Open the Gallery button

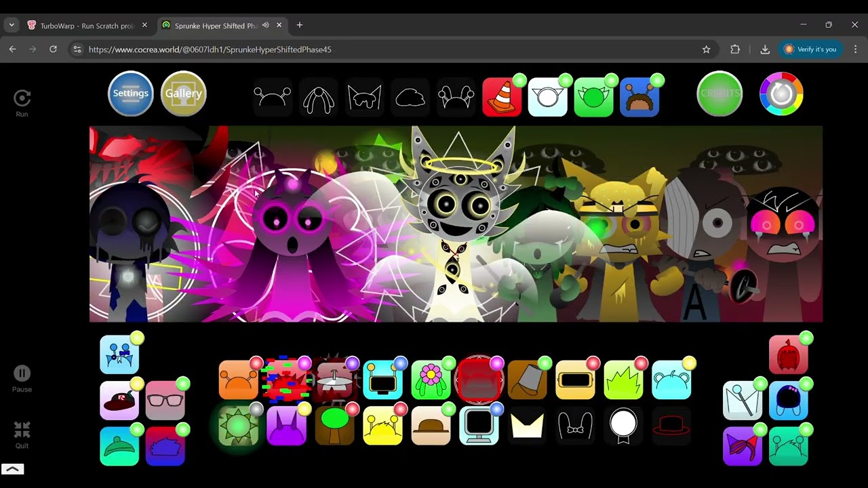click(183, 94)
